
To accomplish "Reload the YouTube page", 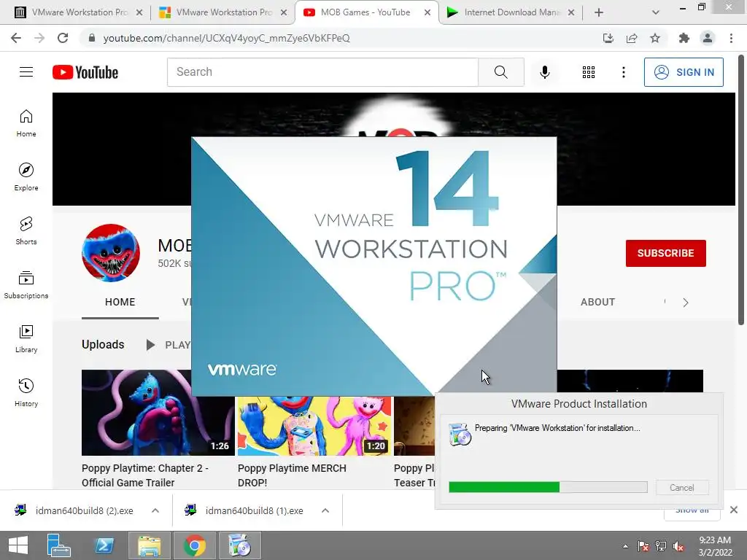I will point(63,38).
